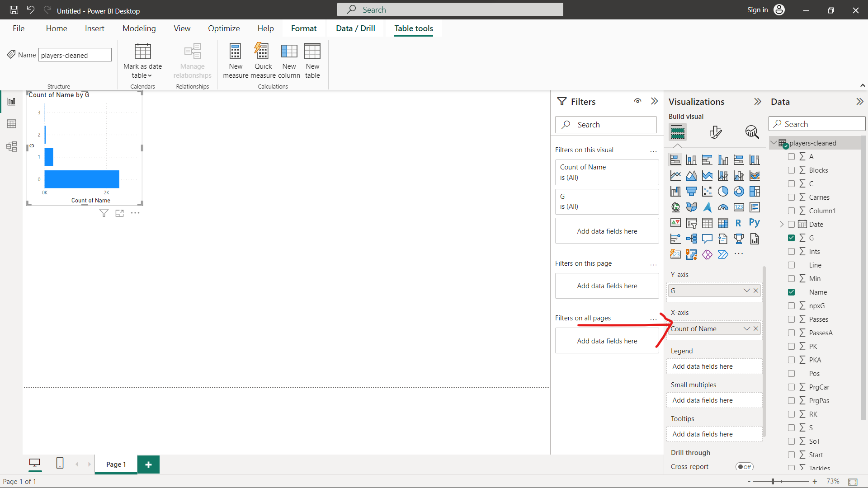Open the Count of Name field dropdown
868x488 pixels.
click(x=746, y=328)
